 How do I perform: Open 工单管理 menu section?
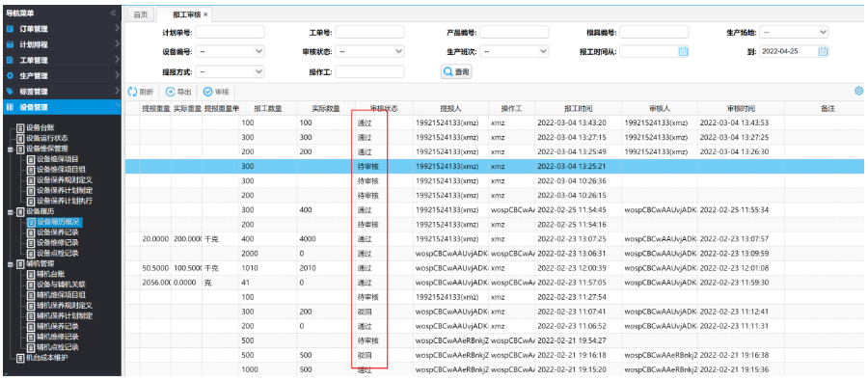[x=61, y=60]
